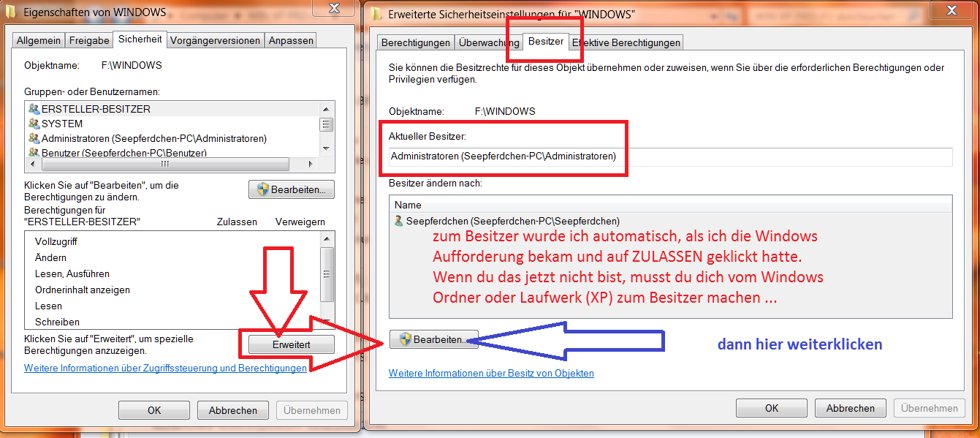Click the permissions list vertical scrollbar thumb
980x438 pixels.
point(327,274)
